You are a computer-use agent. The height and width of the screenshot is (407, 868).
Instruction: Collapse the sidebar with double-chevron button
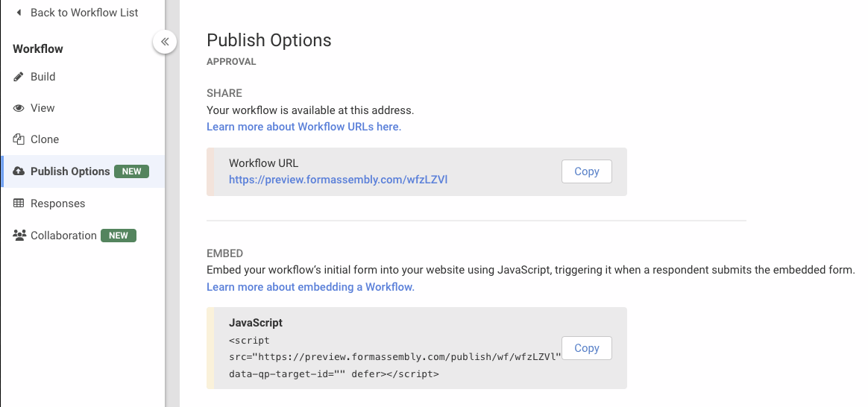(165, 42)
